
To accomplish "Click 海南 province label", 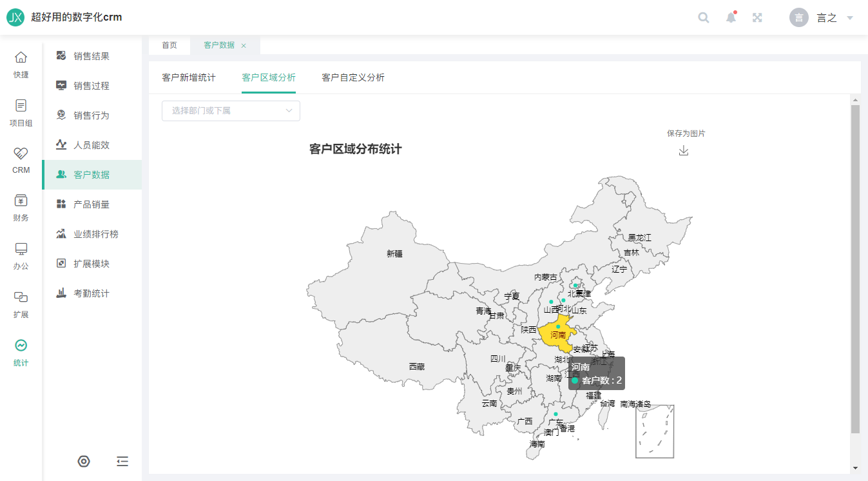I will pos(537,444).
